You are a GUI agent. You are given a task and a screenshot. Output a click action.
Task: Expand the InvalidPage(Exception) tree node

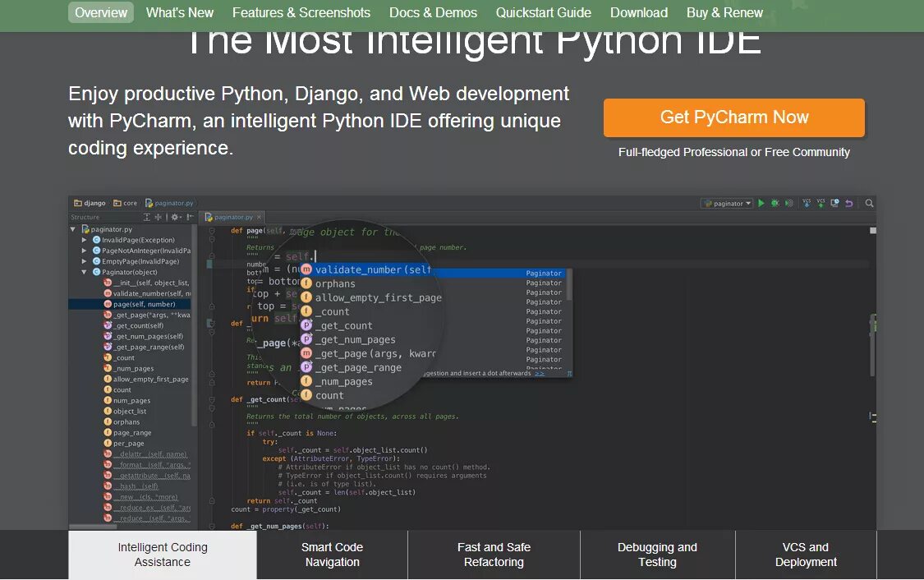pos(85,240)
